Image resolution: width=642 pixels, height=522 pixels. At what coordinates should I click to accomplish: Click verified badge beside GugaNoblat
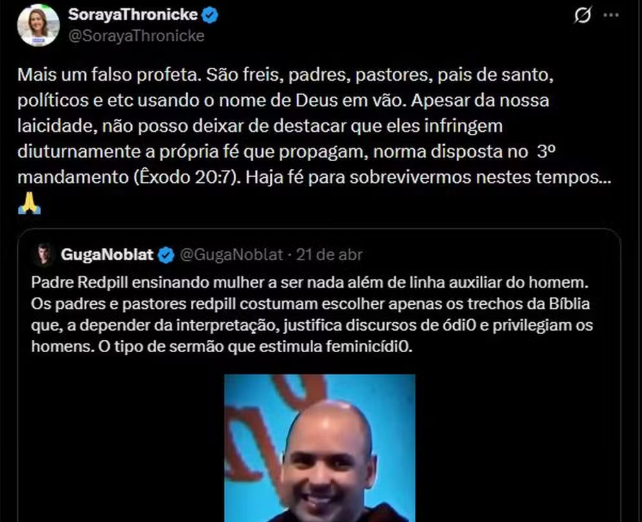pyautogui.click(x=166, y=255)
